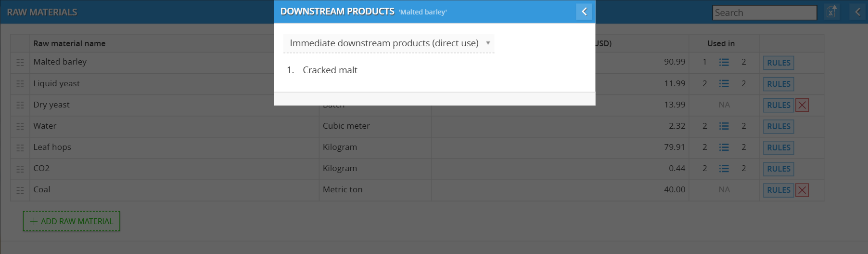Open the Used in list icon for CO2

[x=724, y=169]
